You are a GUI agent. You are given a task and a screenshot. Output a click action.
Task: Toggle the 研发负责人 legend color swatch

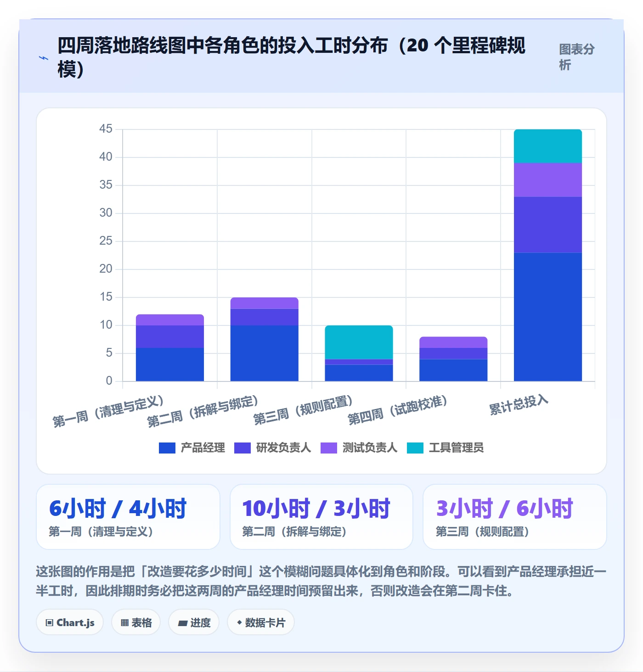pos(243,448)
